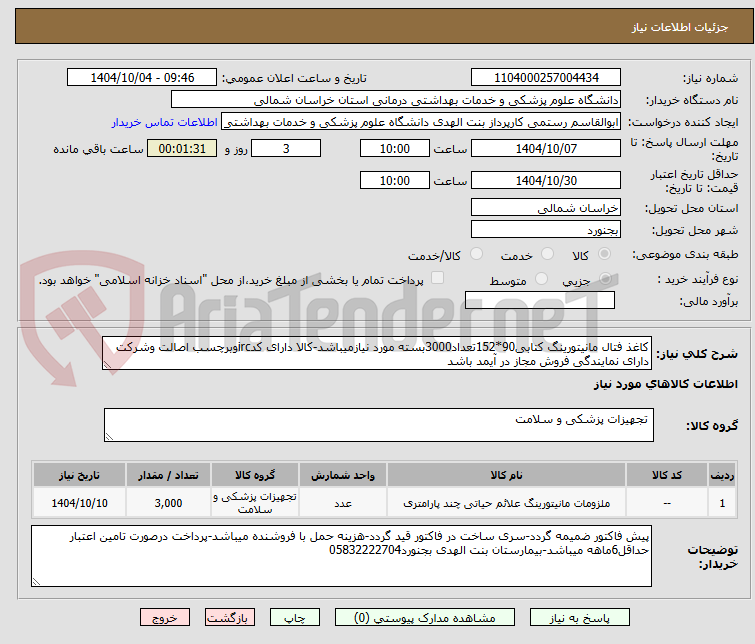Click the شرح کلی نیاز description textarea
Screen dimensions: 755x644
click(x=377, y=354)
